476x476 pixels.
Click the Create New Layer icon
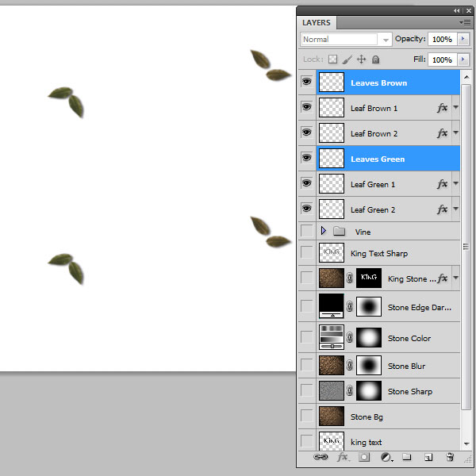(428, 457)
